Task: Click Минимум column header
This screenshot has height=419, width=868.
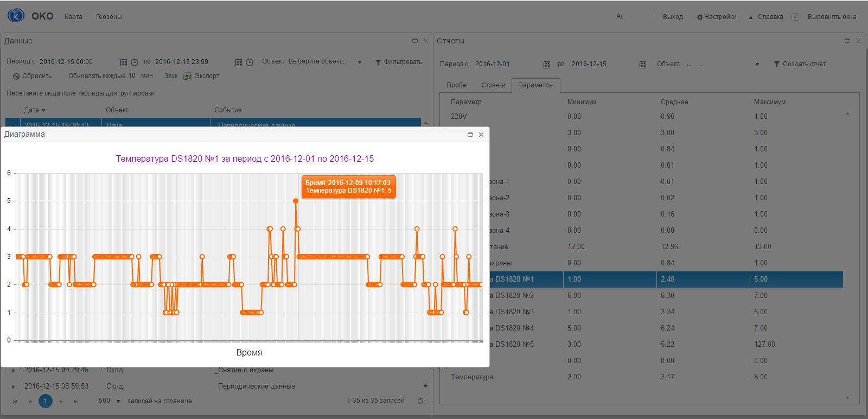Action: click(582, 102)
